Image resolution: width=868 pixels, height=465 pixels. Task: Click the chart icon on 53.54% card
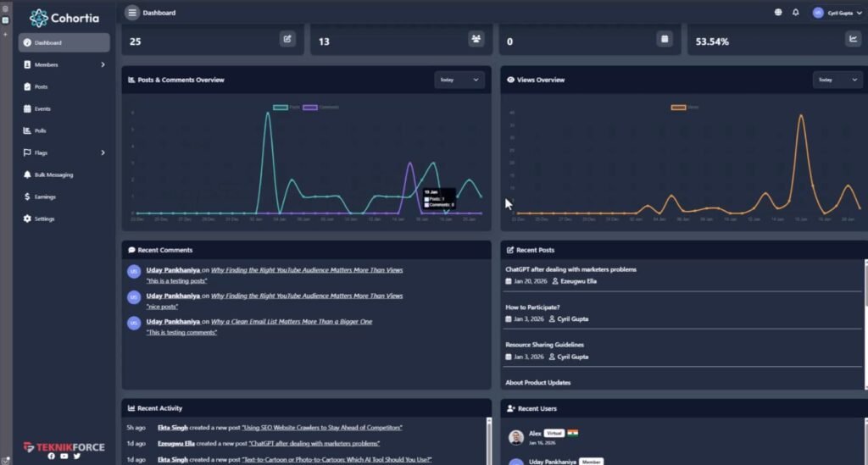pyautogui.click(x=852, y=39)
